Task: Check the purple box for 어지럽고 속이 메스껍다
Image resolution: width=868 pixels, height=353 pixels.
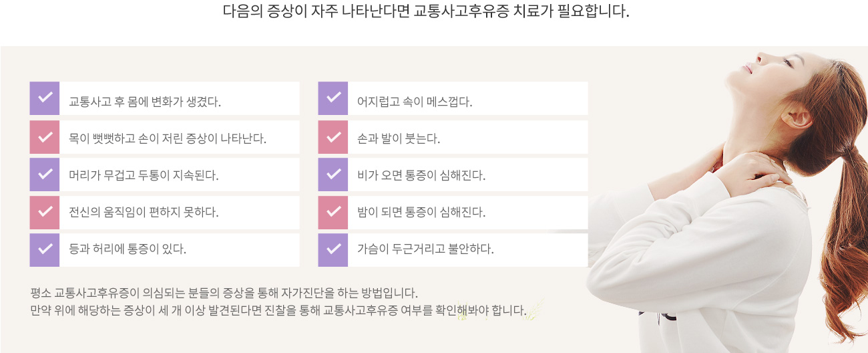Action: 333,98
